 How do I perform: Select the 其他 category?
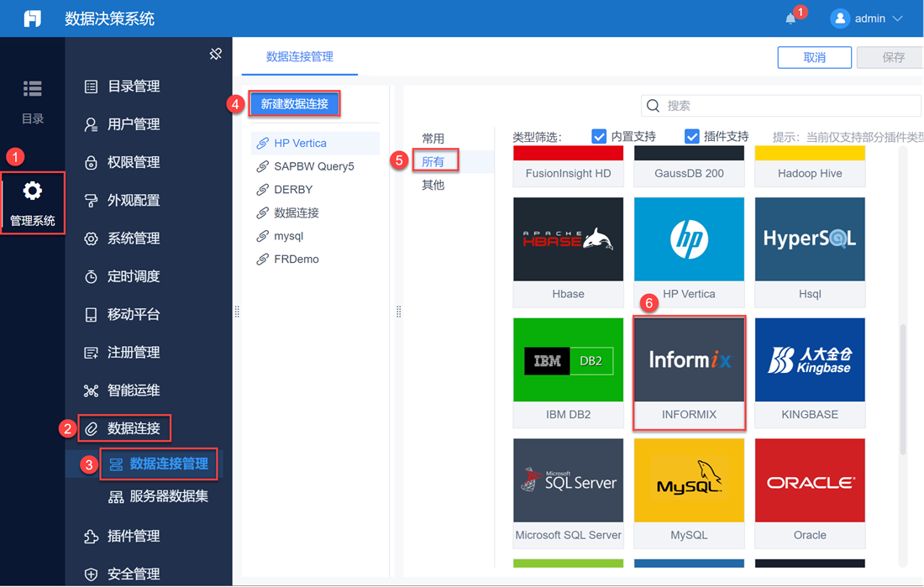click(433, 185)
